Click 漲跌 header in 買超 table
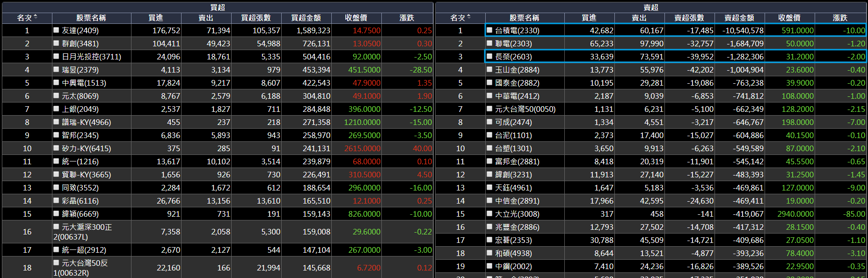Screen dimensions: 868x278 pos(407,18)
